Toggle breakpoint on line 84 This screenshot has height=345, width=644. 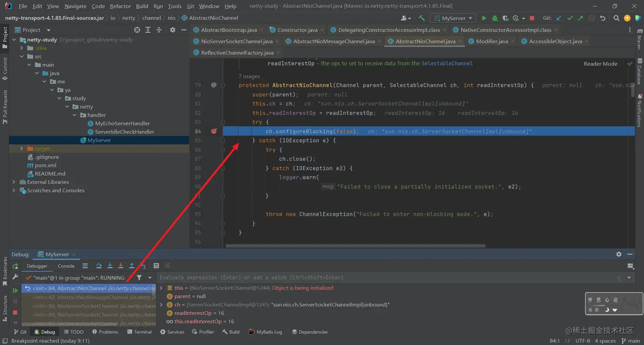tap(214, 131)
